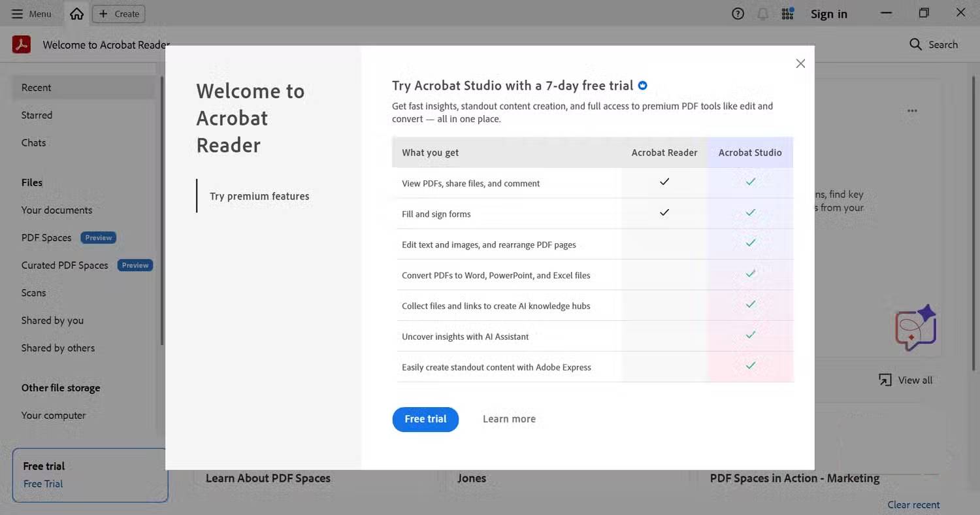The width and height of the screenshot is (980, 515).
Task: Click the AI Assistant chat sparkle icon
Action: [916, 327]
